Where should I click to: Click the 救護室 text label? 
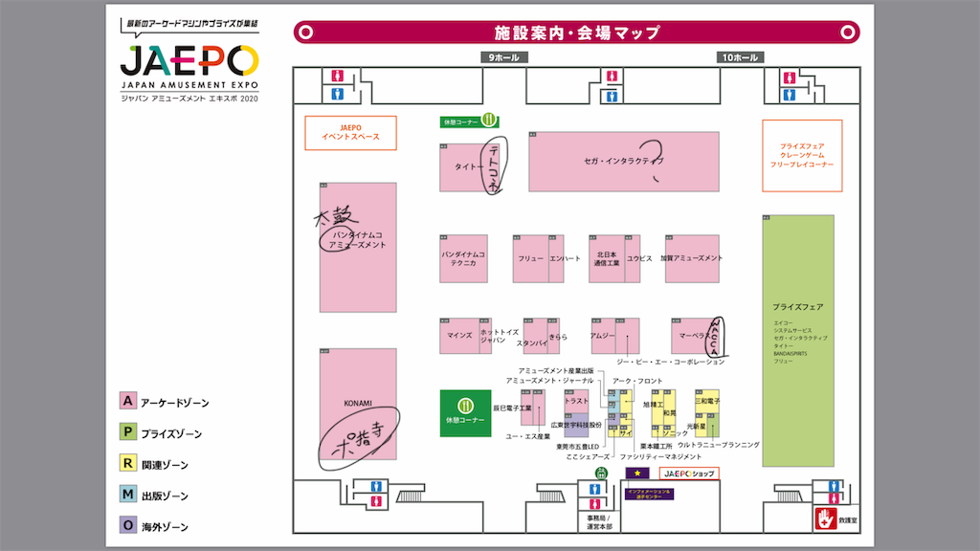[x=848, y=520]
